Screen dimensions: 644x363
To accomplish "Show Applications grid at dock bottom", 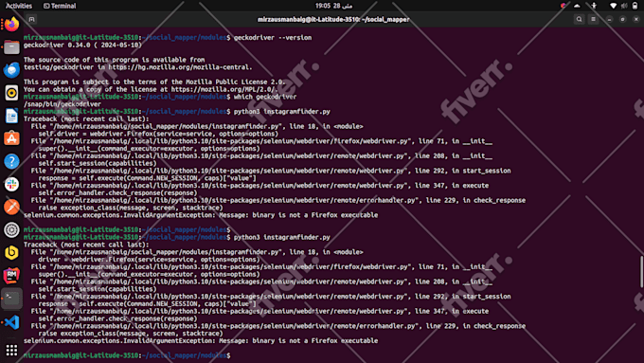I will point(11,351).
